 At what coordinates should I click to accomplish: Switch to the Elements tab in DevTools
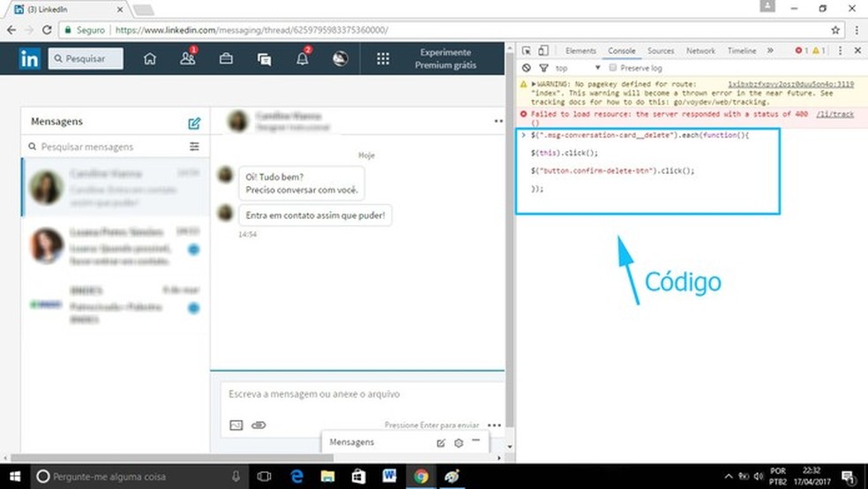click(x=580, y=50)
